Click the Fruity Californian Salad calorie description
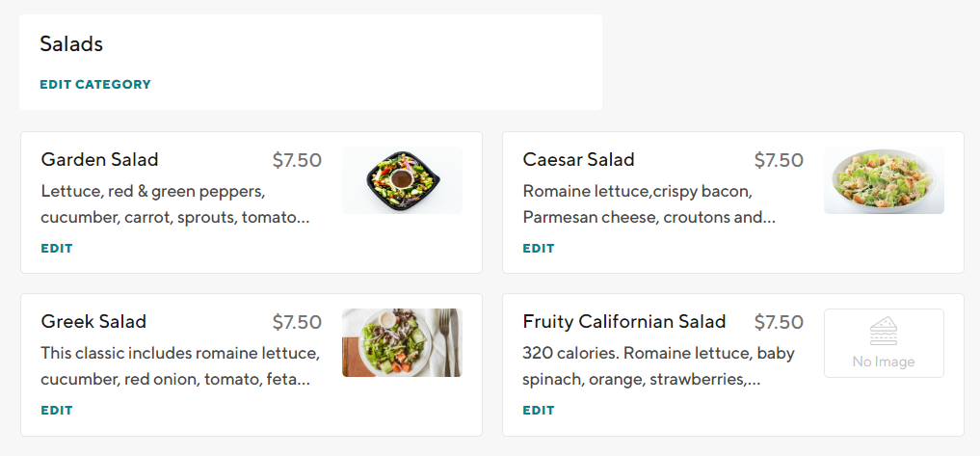Viewport: 980px width, 456px height. pyautogui.click(x=658, y=366)
